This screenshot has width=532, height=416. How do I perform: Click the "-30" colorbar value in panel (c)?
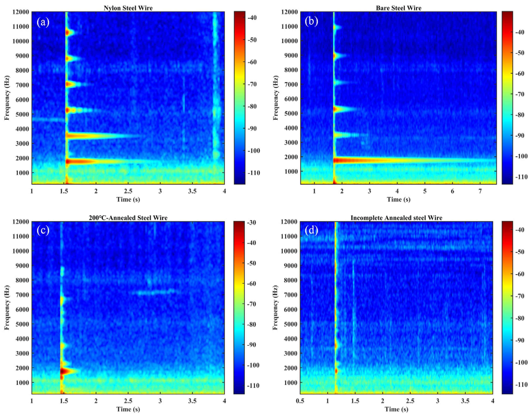[252, 223]
